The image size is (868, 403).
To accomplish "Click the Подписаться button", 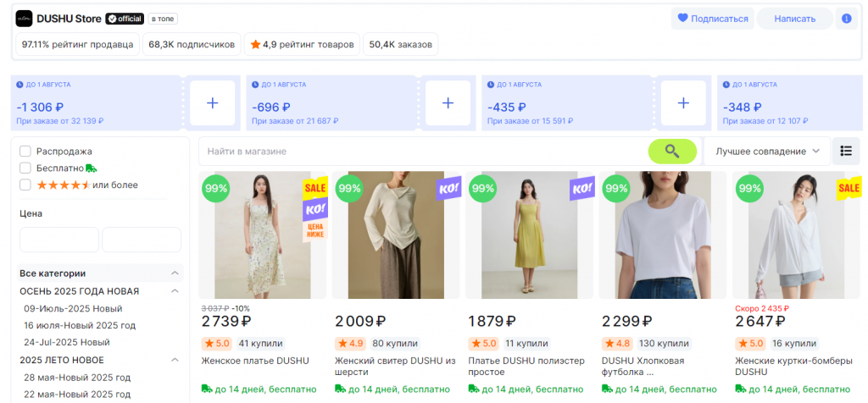I will [713, 19].
